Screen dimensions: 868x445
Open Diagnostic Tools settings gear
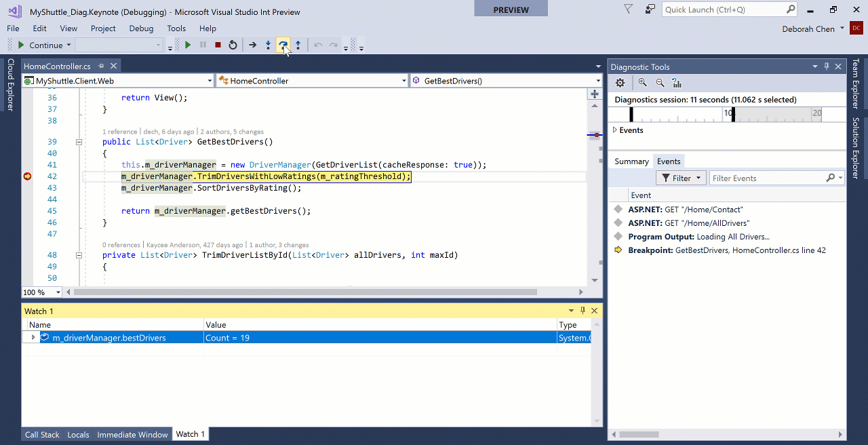(x=620, y=83)
